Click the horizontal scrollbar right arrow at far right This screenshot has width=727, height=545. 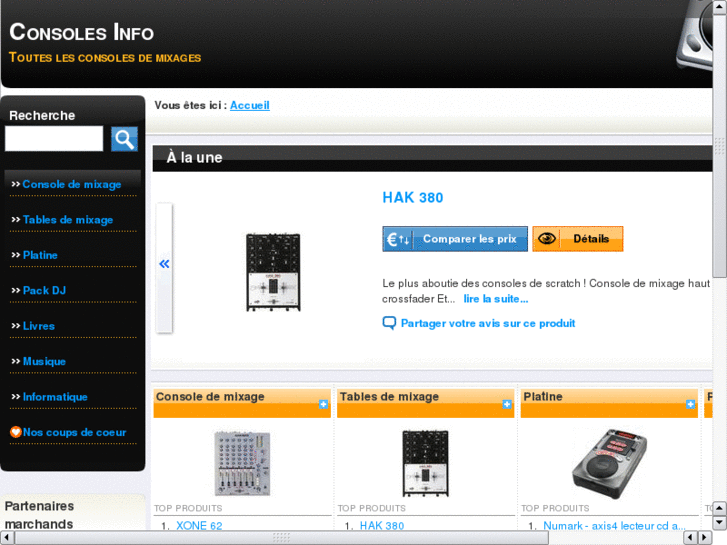point(705,538)
